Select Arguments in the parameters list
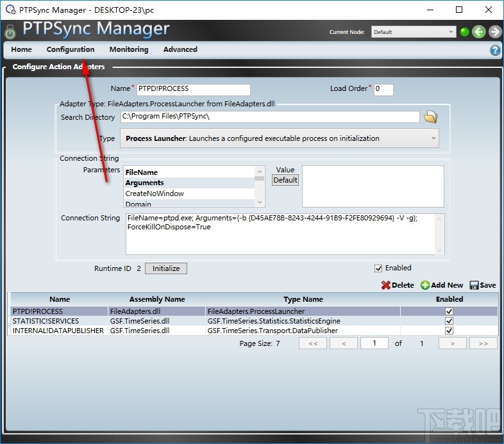Screen dimensions: 504x444 click(189, 183)
